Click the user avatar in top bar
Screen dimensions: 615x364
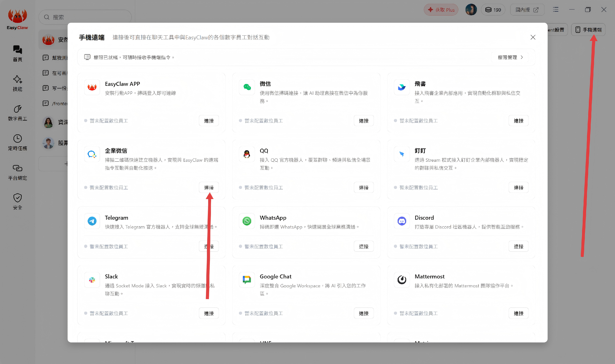[471, 10]
